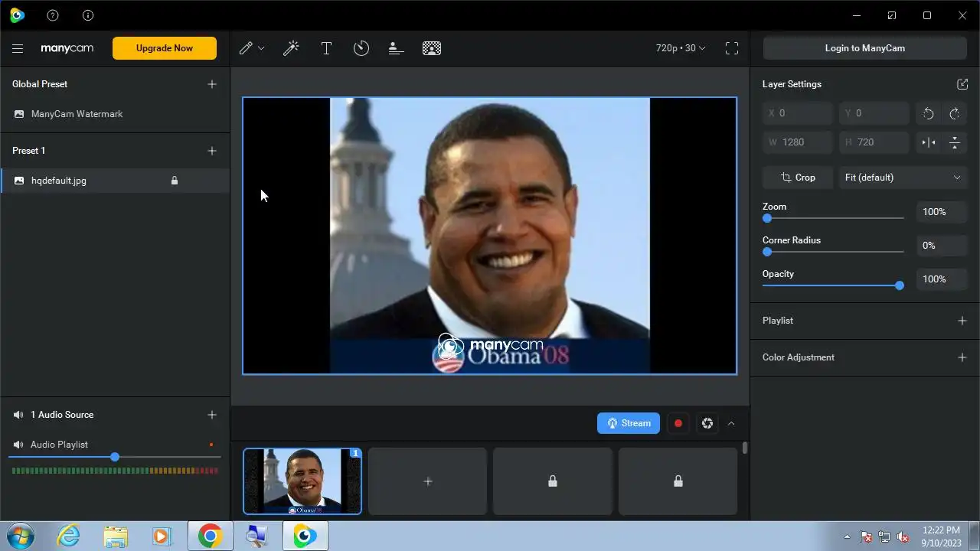The image size is (980, 551).
Task: Open Windows Media Player from taskbar
Action: [162, 536]
